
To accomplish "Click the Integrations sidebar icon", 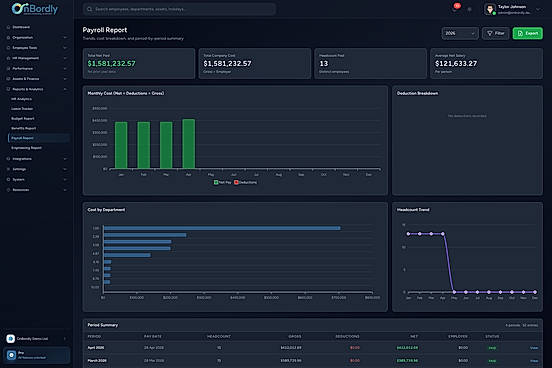I will 8,159.
